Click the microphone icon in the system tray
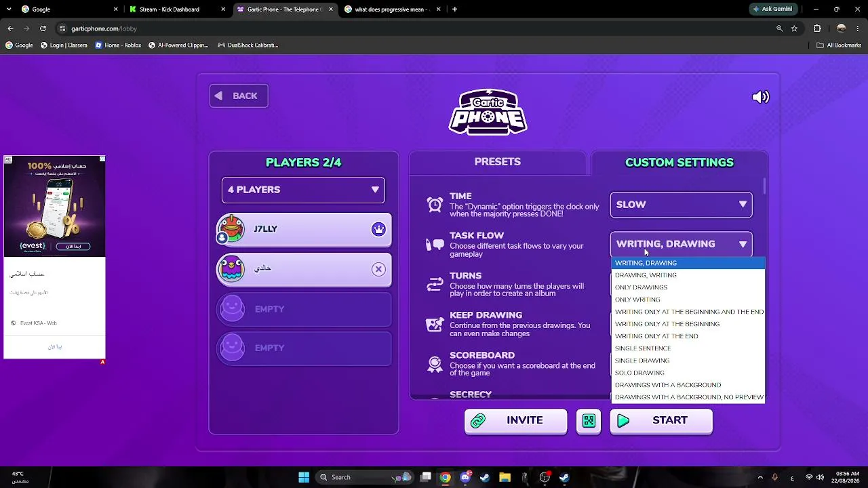The width and height of the screenshot is (868, 488). tap(774, 477)
